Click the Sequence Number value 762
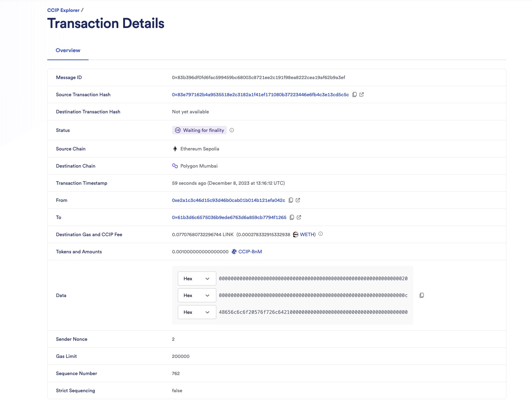This screenshot has width=532, height=409. pyautogui.click(x=176, y=373)
